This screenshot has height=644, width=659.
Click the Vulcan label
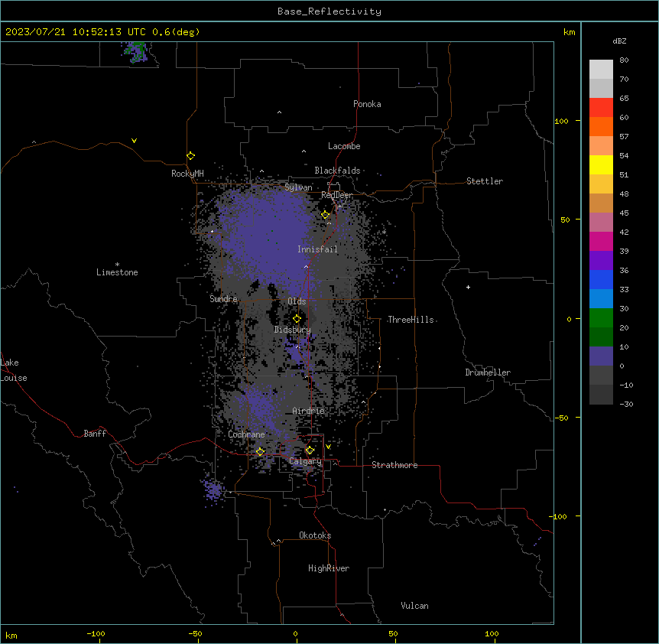[414, 606]
